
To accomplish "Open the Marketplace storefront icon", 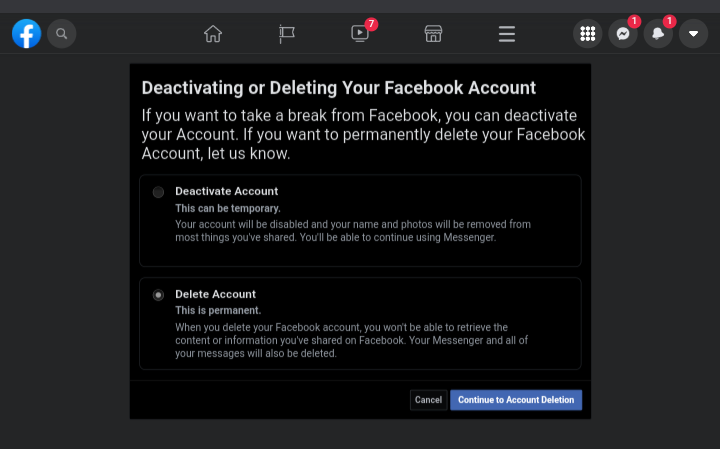I will point(433,34).
